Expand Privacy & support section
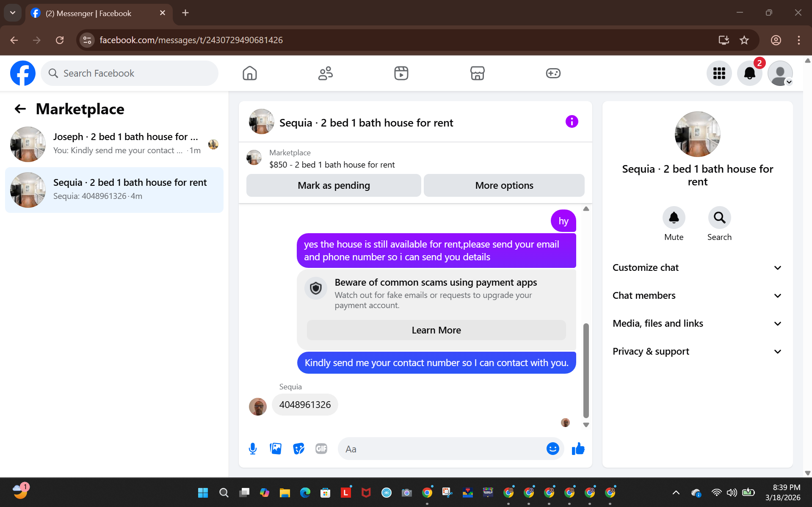Viewport: 812px width, 507px height. [697, 351]
